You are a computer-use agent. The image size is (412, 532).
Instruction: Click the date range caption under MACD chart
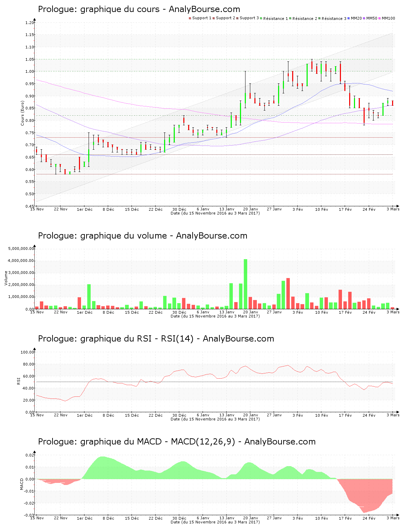click(x=215, y=522)
